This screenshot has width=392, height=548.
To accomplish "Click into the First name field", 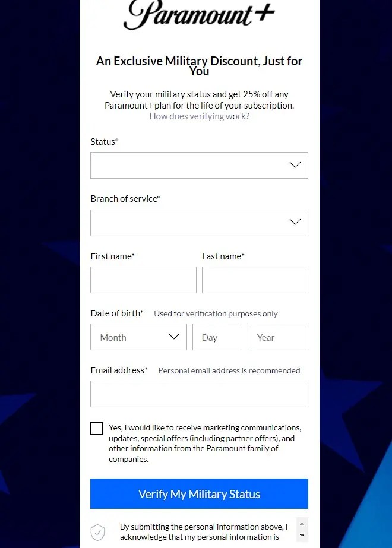I will click(143, 280).
